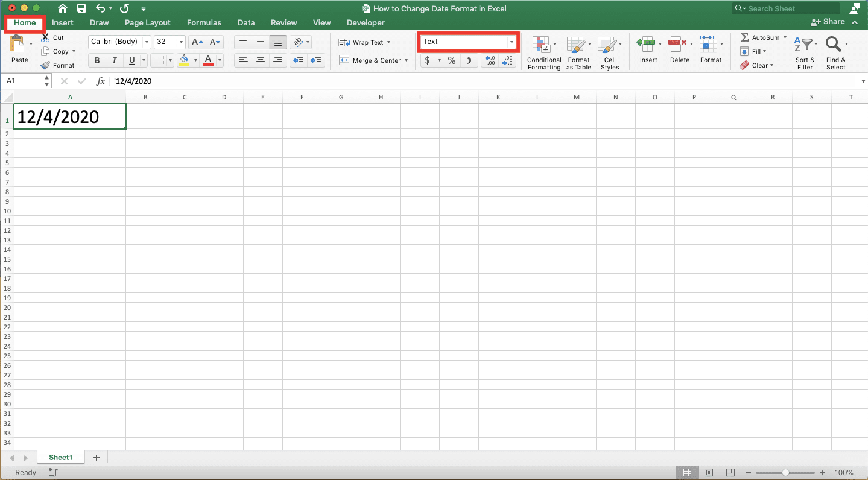868x480 pixels.
Task: Click the Increase Decimal icon
Action: (x=489, y=60)
